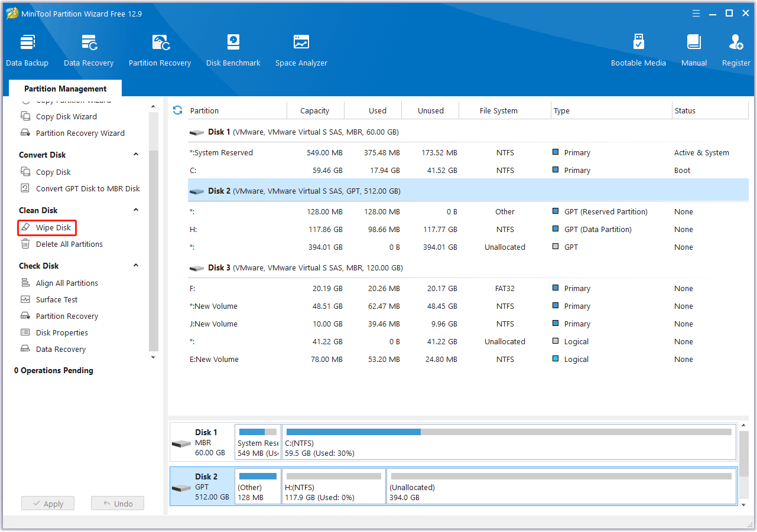
Task: Click the Surface Test icon
Action: pyautogui.click(x=25, y=299)
